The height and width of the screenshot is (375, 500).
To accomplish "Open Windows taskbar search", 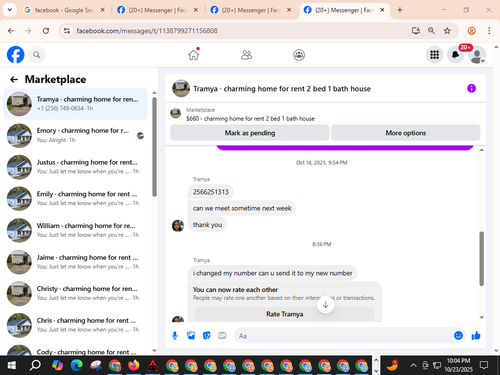I will point(35,366).
